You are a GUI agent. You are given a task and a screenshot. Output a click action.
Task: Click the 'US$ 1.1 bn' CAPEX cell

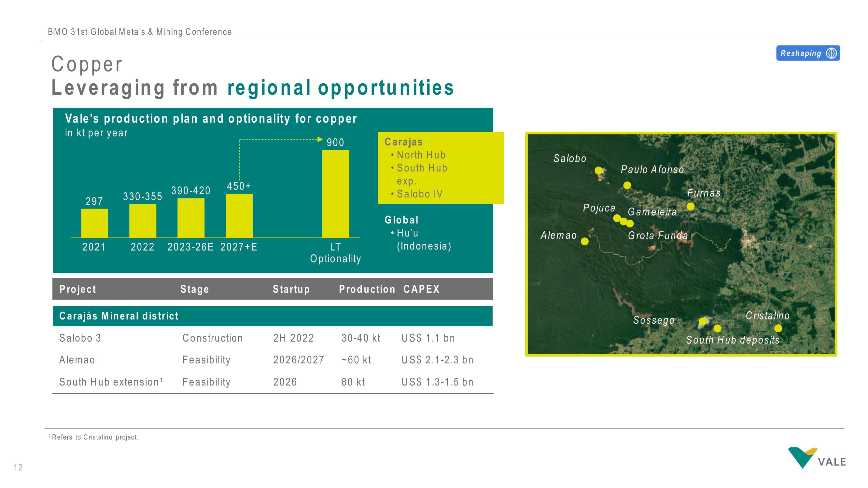click(428, 338)
